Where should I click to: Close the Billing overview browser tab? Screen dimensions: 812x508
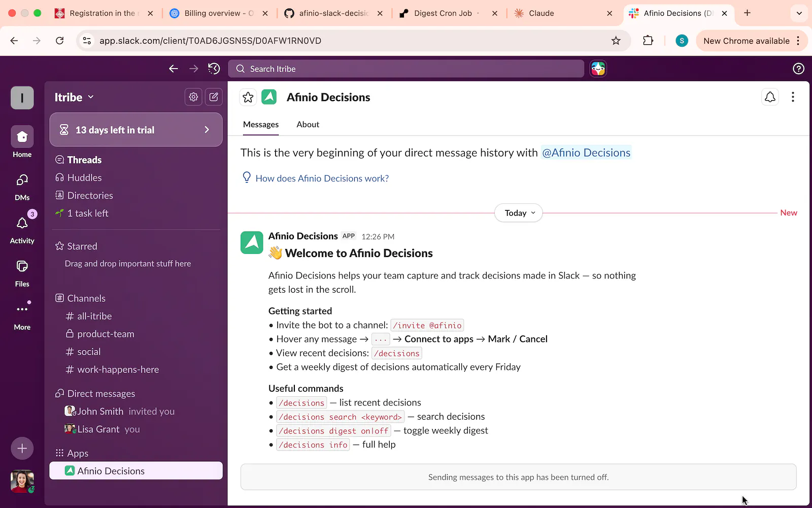265,13
